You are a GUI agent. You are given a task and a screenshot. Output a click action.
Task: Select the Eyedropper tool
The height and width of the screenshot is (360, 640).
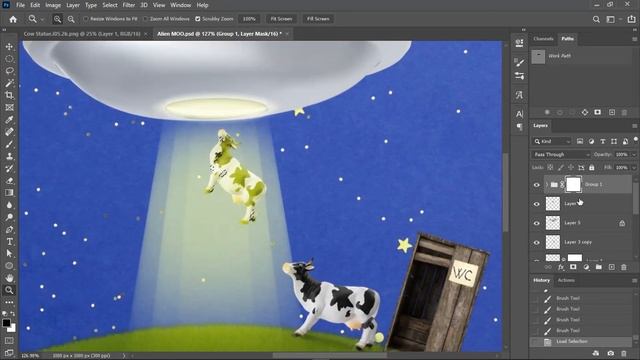click(9, 120)
